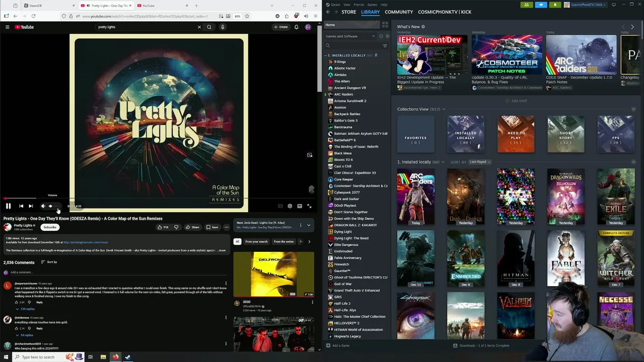Open the prettylightsmusic.com/music link

tap(86, 242)
